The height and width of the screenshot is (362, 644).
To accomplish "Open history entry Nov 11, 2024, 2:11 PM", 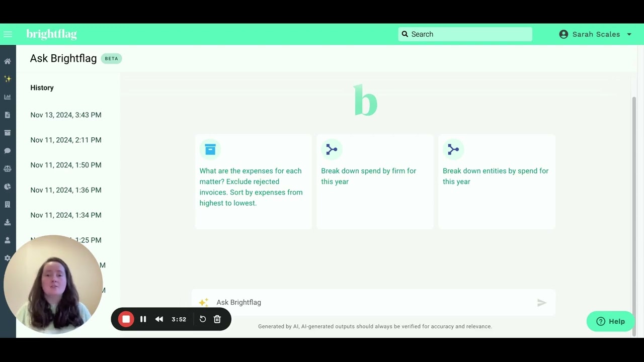I will click(66, 140).
